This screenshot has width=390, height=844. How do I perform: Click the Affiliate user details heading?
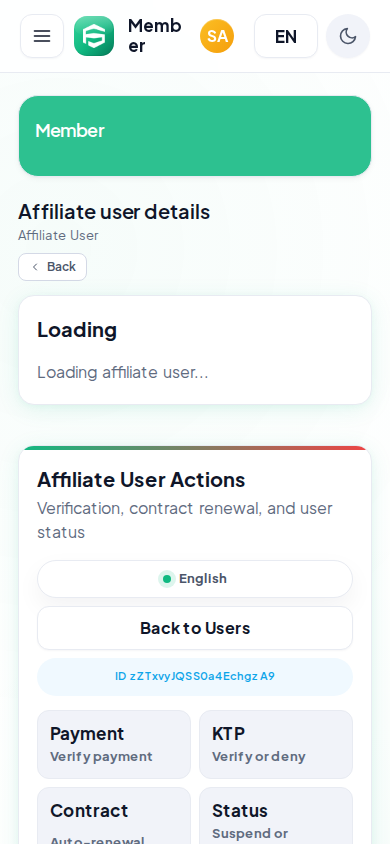(114, 212)
